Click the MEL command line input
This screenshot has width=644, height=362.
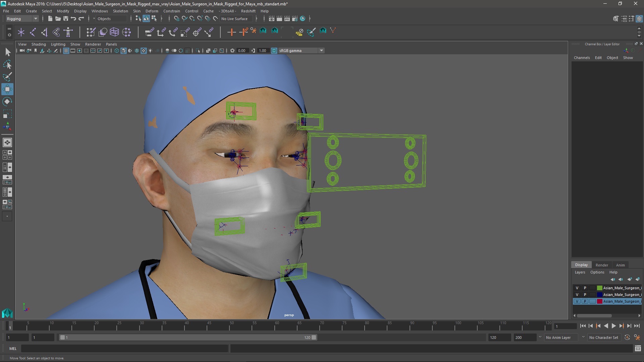click(x=124, y=349)
